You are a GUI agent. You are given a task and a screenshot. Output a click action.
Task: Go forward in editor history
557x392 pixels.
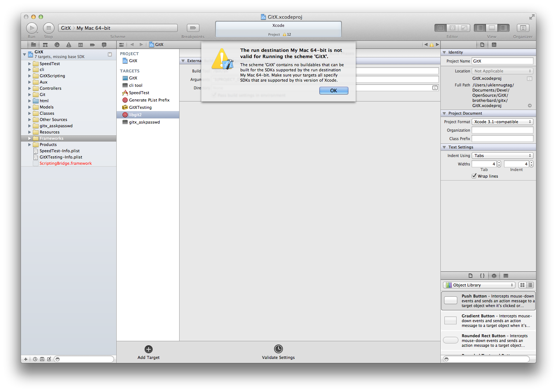point(141,45)
